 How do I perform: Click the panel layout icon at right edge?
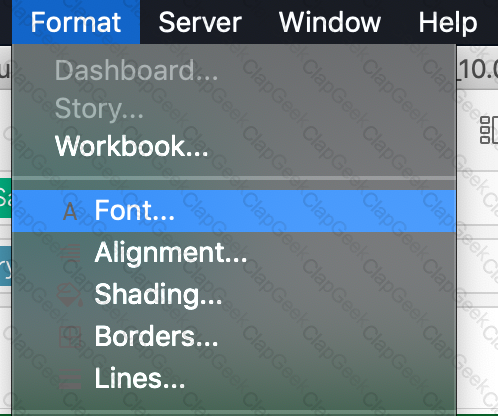489,130
